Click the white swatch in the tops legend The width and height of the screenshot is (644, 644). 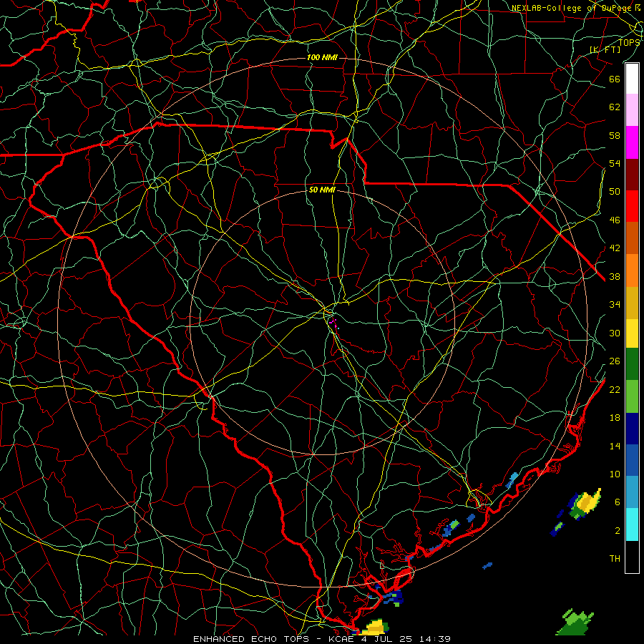point(632,79)
